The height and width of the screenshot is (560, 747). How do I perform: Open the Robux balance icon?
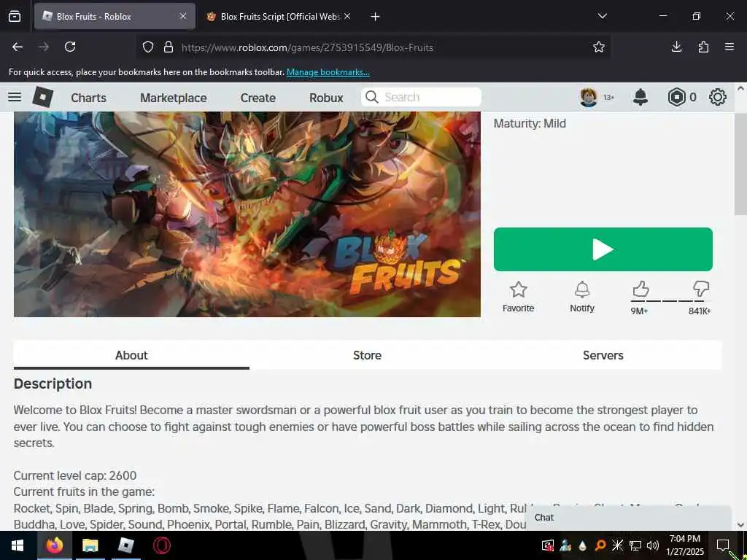(676, 98)
